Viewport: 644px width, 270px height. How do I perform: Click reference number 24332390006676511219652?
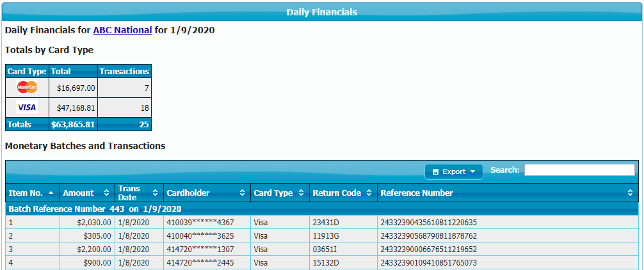click(429, 250)
